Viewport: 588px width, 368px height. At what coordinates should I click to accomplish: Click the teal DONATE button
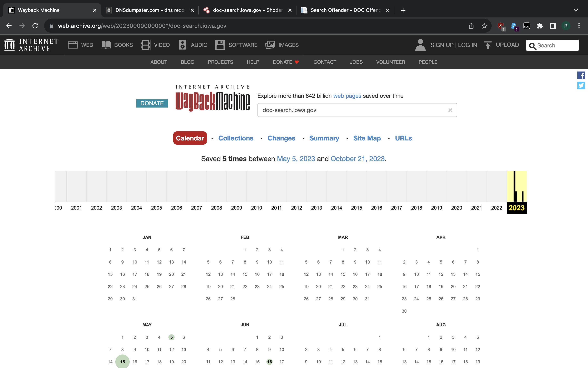click(x=152, y=103)
